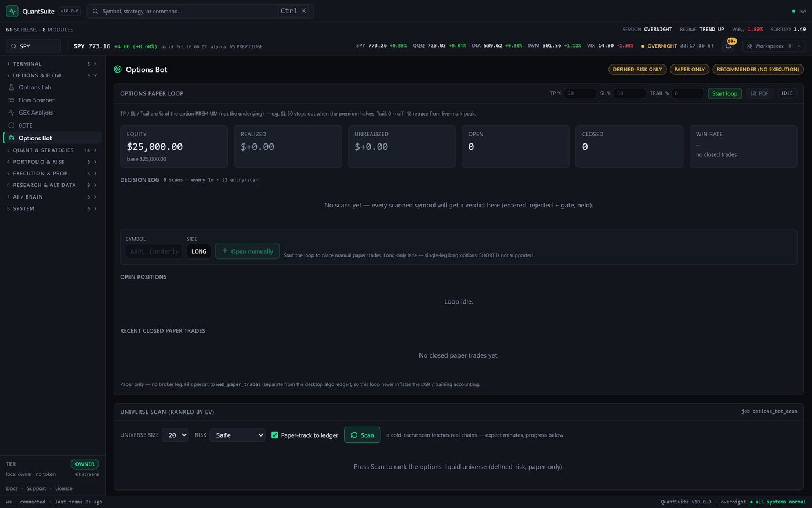Expand the Quant & Strategies section
Screen dimensions: 812x508
(52, 150)
